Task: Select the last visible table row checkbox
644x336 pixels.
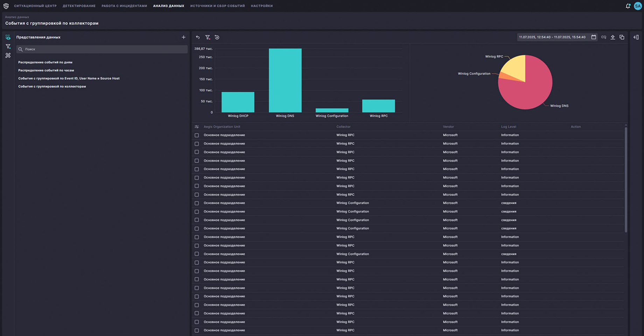Action: [x=197, y=330]
